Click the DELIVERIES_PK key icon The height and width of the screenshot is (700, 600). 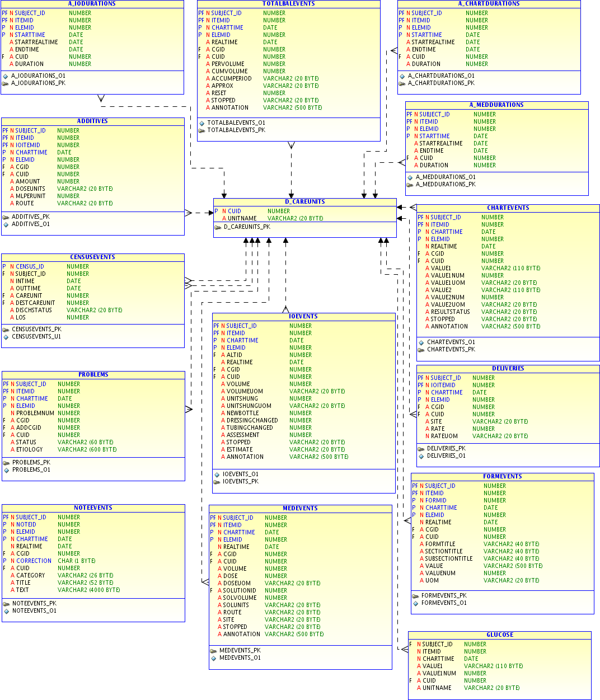click(x=421, y=449)
